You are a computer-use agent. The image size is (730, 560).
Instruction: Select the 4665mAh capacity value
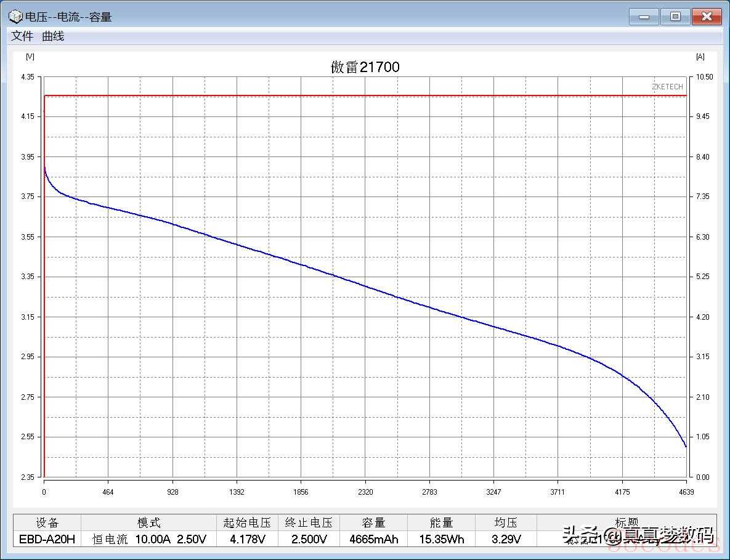[x=373, y=539]
